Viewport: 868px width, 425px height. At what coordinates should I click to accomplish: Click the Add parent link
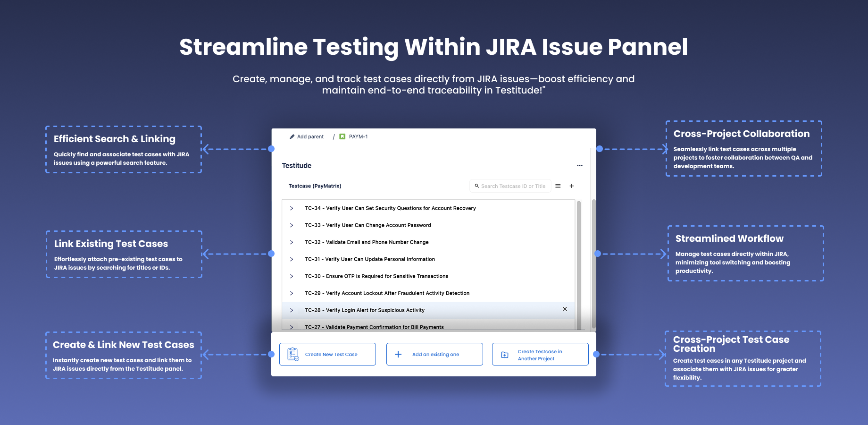tap(310, 136)
